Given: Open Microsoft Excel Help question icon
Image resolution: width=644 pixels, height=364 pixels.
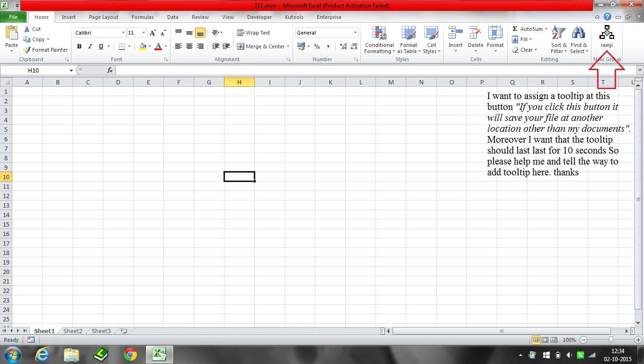Looking at the screenshot, I should click(608, 17).
